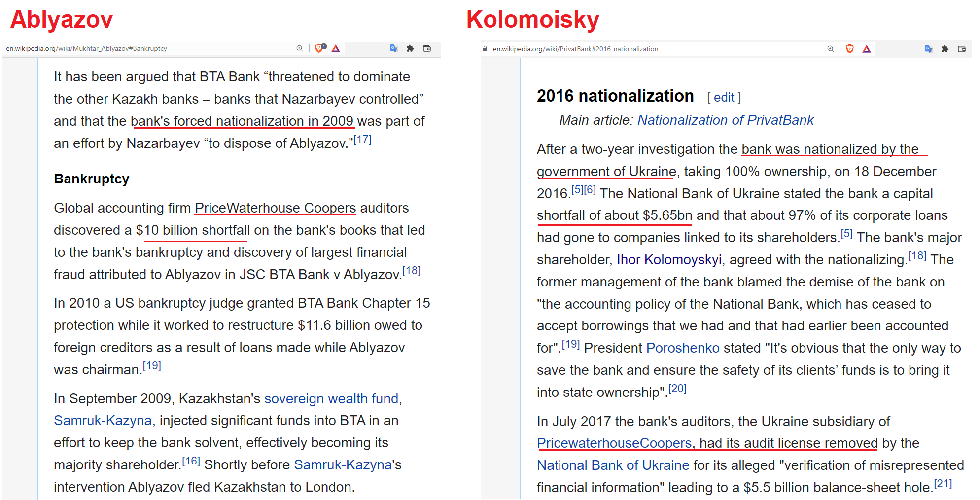Click the padlock icon before the PrivatBank URL
980x500 pixels.
point(485,49)
